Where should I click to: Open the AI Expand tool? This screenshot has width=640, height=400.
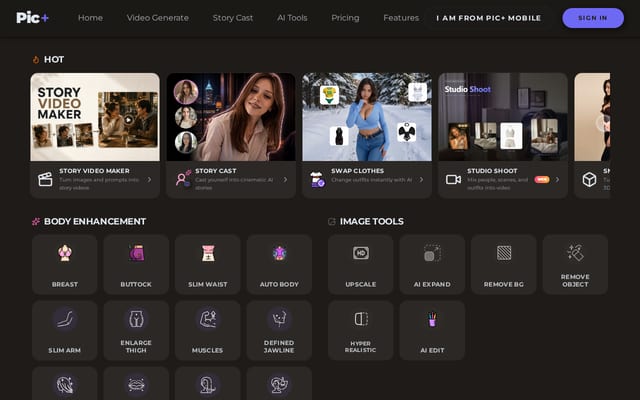pyautogui.click(x=432, y=264)
